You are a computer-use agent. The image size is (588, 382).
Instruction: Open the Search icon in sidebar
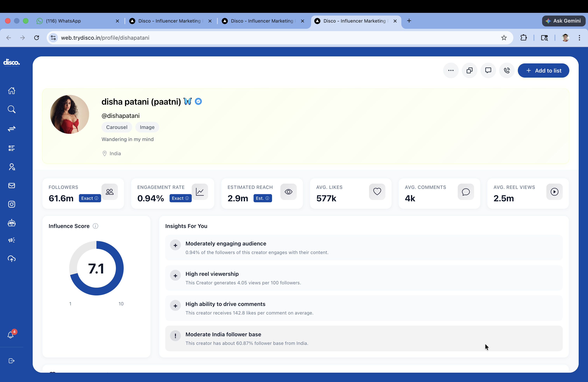(12, 109)
